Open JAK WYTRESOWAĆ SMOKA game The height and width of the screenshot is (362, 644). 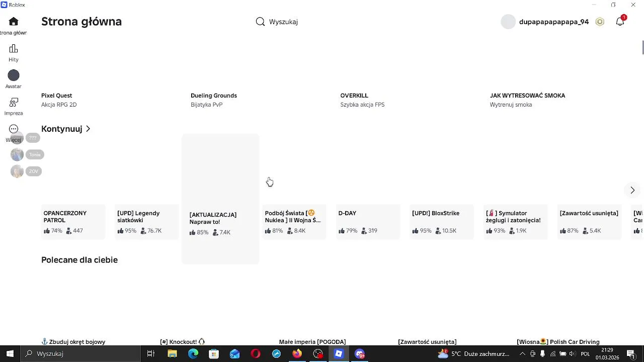[x=527, y=96]
